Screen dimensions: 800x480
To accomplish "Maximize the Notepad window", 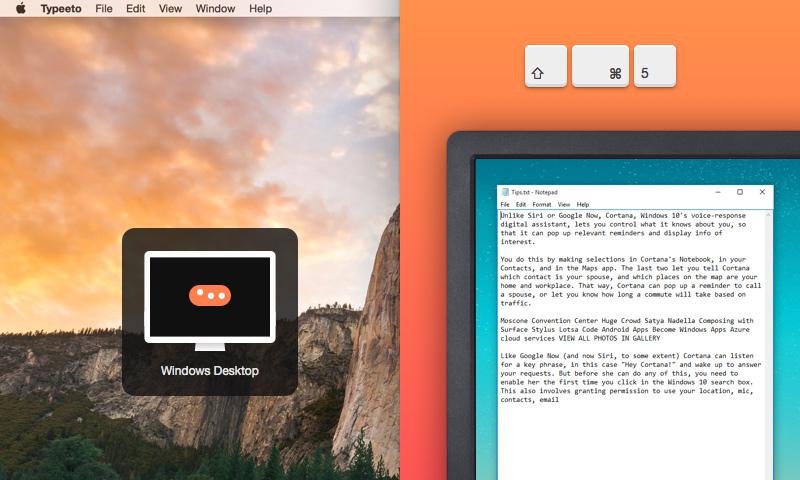I will coord(740,192).
